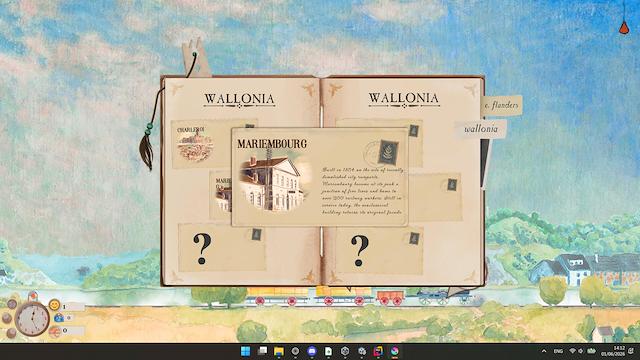Open the Charleroi postcard
This screenshot has width=640, height=360.
click(202, 144)
